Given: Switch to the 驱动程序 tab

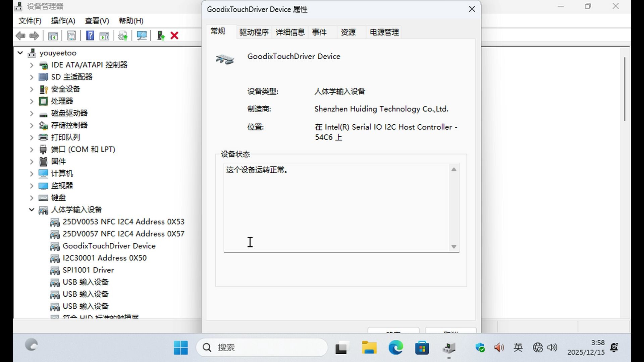Looking at the screenshot, I should [x=254, y=32].
